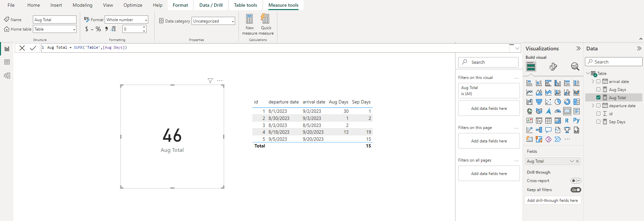Uncheck the Aug Total field checkbox
The height and width of the screenshot is (221, 644).
pos(598,97)
